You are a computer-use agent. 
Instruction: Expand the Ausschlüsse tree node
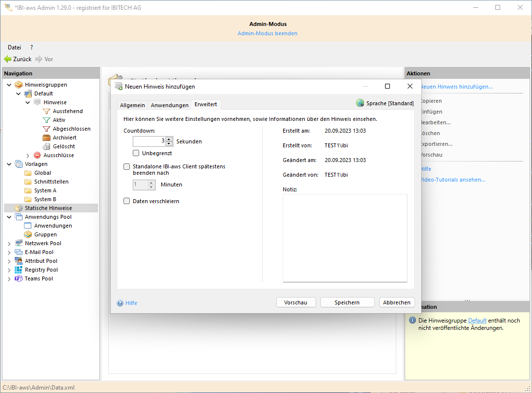(x=28, y=155)
